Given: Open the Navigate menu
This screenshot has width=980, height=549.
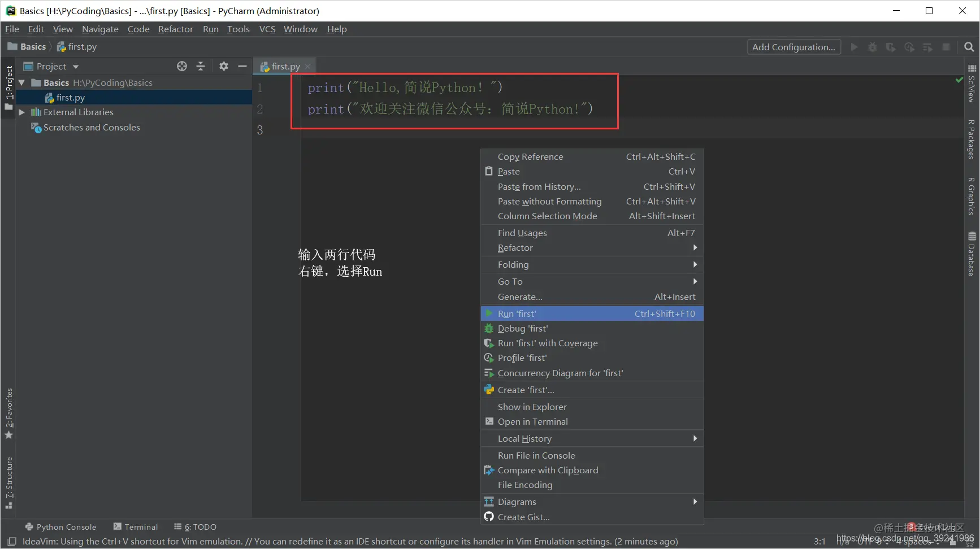Looking at the screenshot, I should click(100, 29).
